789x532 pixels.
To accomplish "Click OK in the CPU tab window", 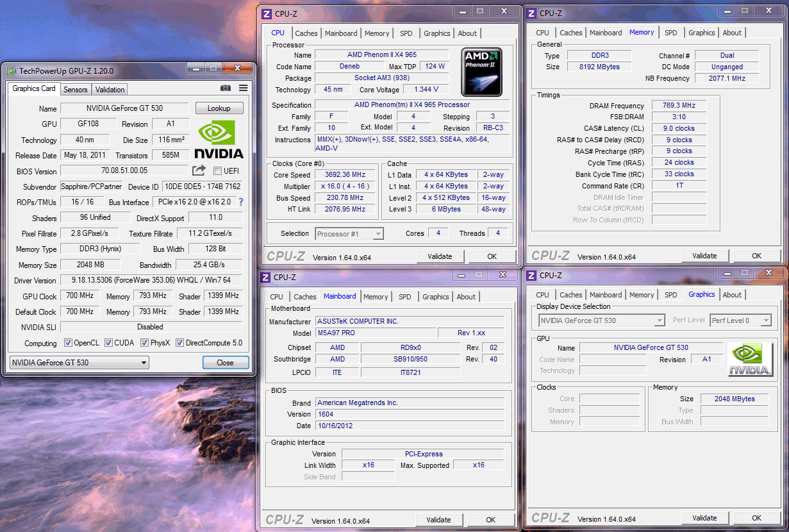I will (492, 256).
